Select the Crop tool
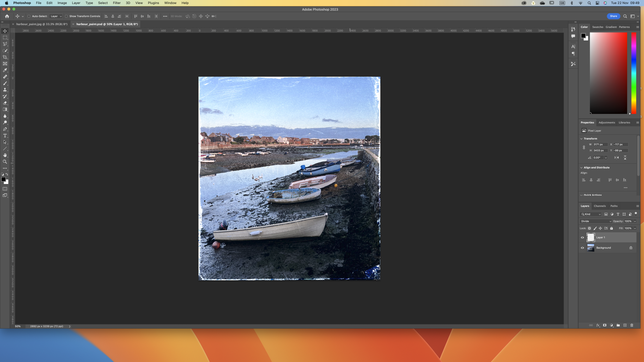 [x=5, y=57]
